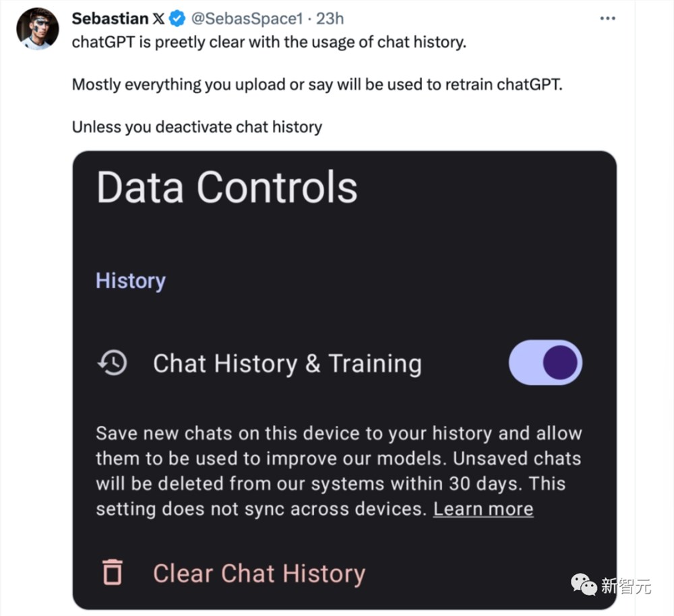Select Clear Chat History

click(x=259, y=573)
